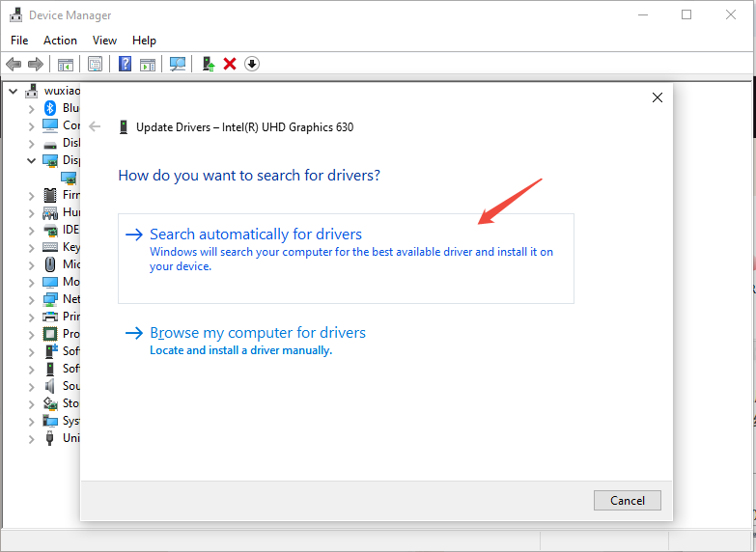Screen dimensions: 756x552
Task: Click the Properties toolbar icon
Action: (x=95, y=64)
